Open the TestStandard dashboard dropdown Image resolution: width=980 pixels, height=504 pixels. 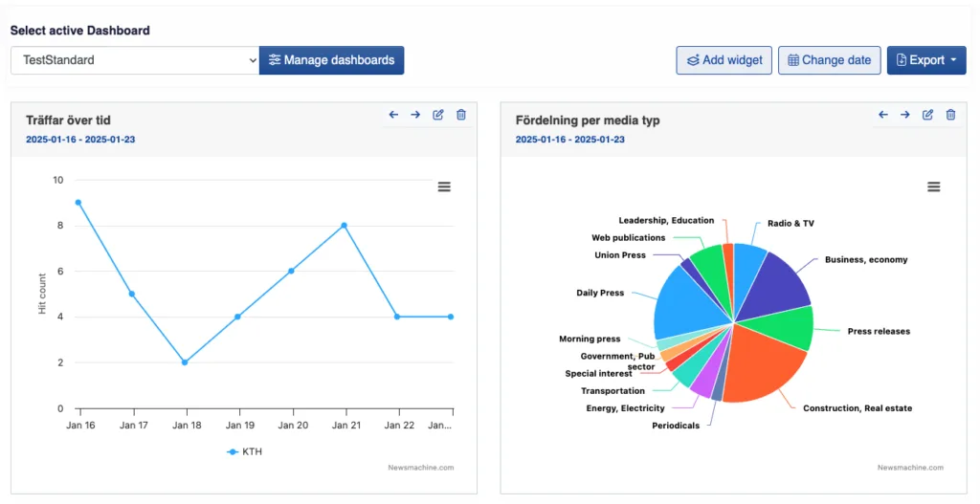[x=135, y=60]
